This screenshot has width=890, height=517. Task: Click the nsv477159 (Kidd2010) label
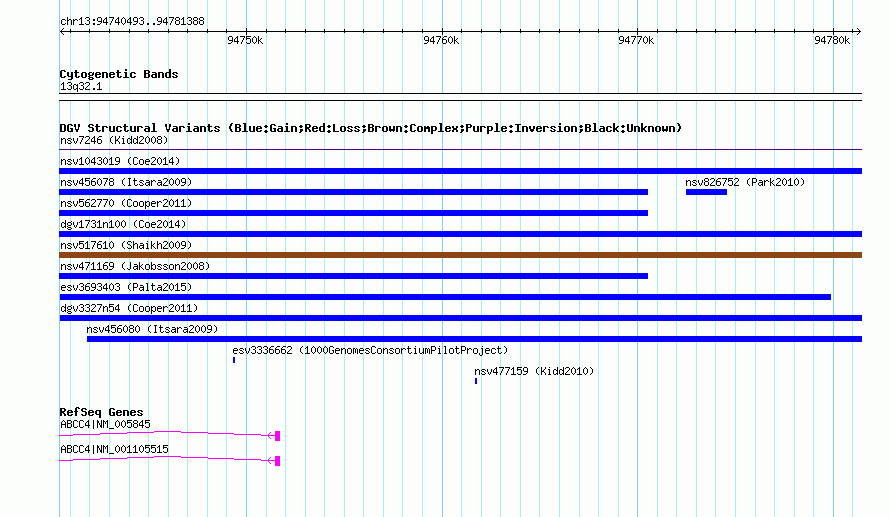534,371
